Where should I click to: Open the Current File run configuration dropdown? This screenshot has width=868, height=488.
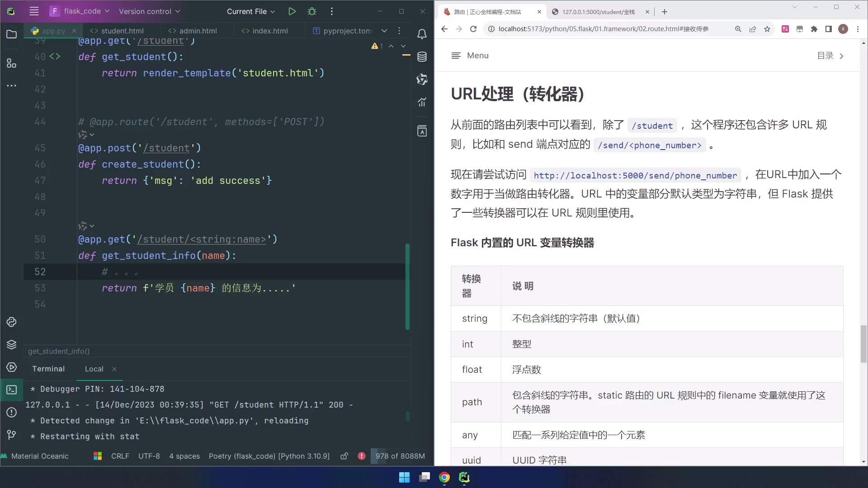click(251, 11)
